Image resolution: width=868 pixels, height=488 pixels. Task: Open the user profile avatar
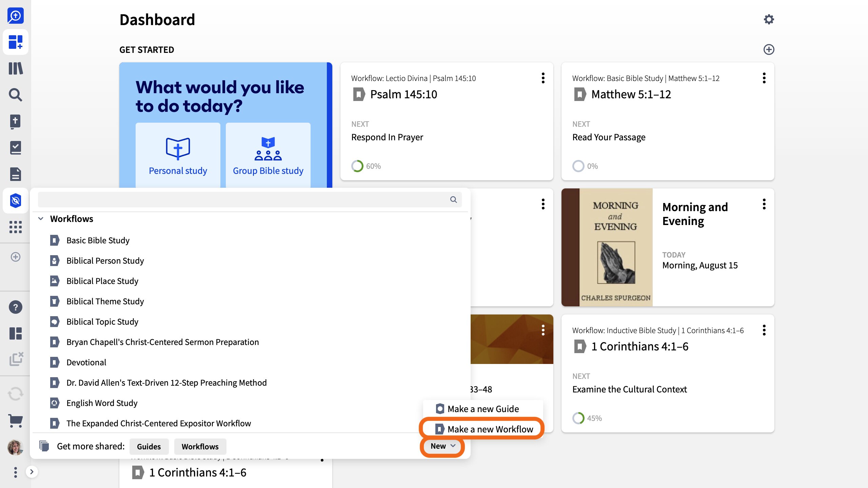pos(16,447)
